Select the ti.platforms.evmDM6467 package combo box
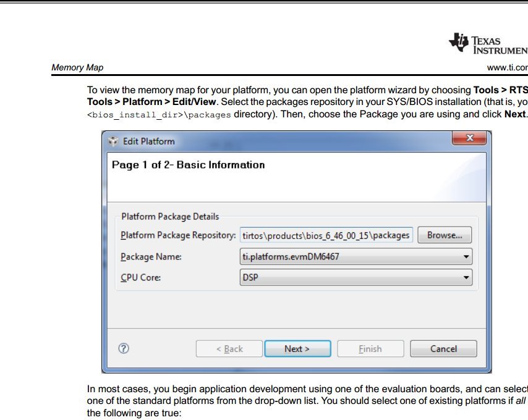528x420 pixels. (356, 256)
